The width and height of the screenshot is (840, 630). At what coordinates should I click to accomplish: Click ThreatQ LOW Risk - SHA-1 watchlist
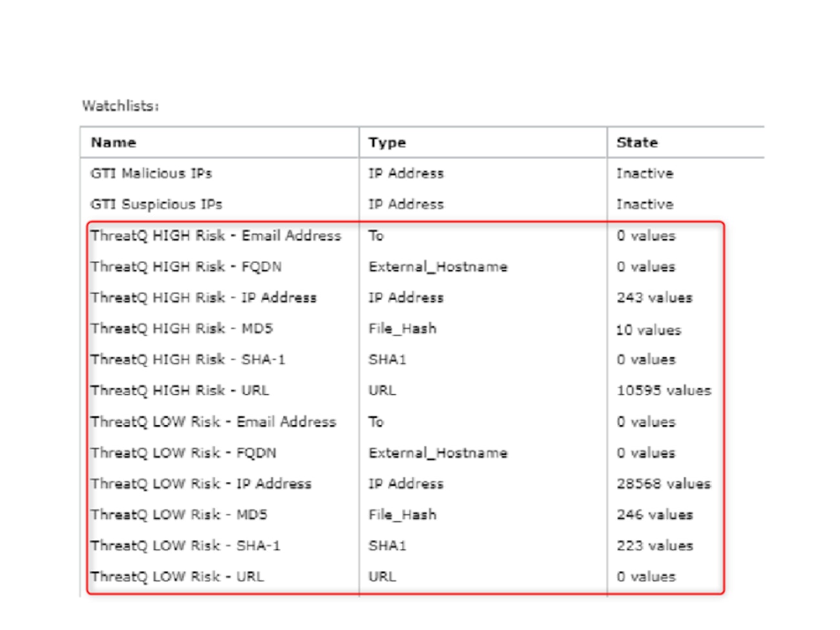(185, 546)
